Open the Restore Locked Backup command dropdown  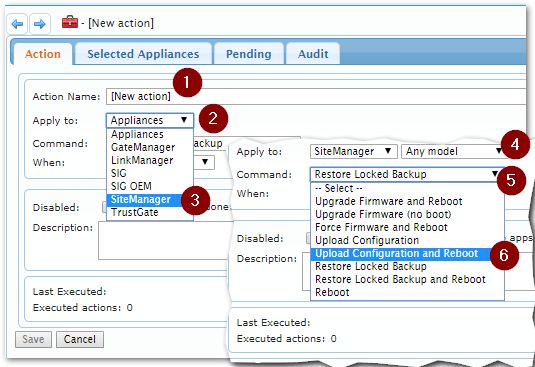click(x=407, y=174)
